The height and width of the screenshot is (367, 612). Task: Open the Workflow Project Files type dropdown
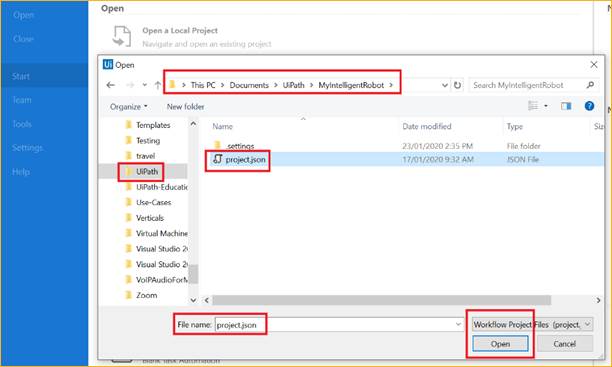[532, 324]
